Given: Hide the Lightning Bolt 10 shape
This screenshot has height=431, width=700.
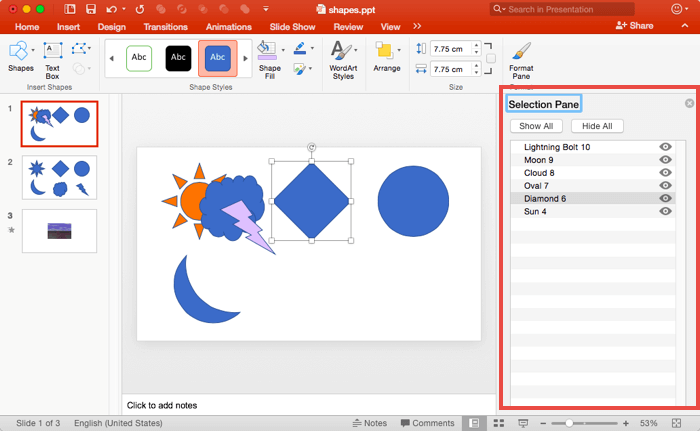Looking at the screenshot, I should pos(665,147).
